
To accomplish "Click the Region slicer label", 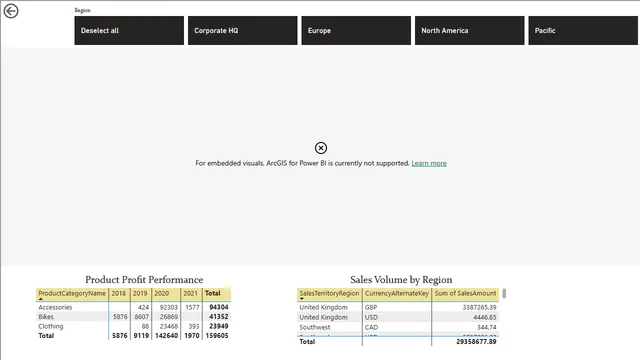I will point(82,10).
